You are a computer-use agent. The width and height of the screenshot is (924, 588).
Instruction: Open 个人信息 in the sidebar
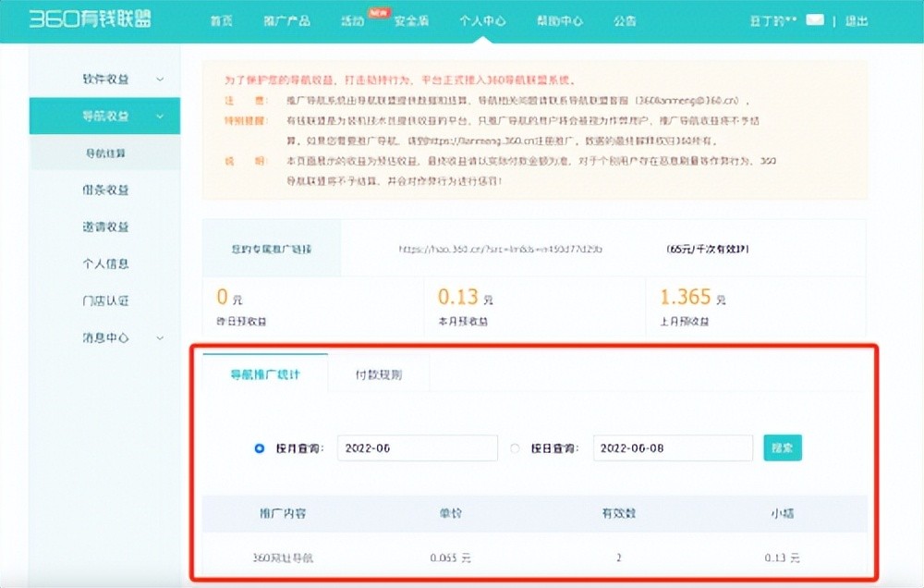coord(105,263)
